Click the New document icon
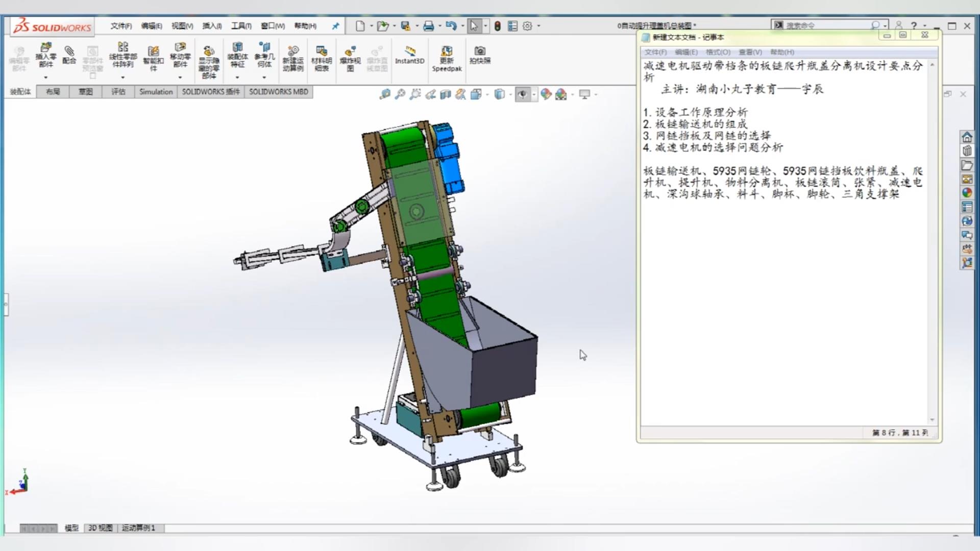Image resolution: width=980 pixels, height=551 pixels. 360,26
